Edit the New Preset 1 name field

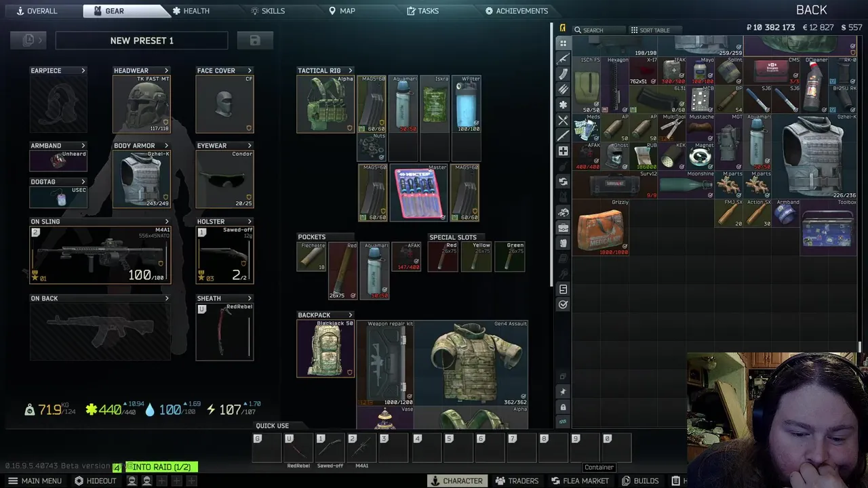142,41
